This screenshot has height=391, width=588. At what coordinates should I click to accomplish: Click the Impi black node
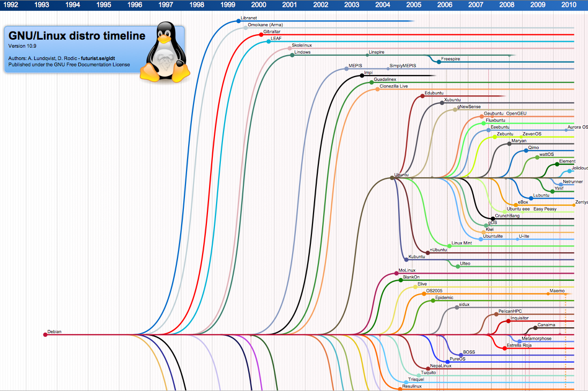point(362,76)
